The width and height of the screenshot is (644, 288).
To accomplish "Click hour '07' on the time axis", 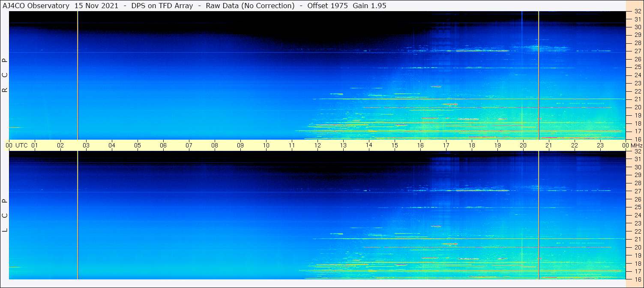I will click(x=189, y=145).
